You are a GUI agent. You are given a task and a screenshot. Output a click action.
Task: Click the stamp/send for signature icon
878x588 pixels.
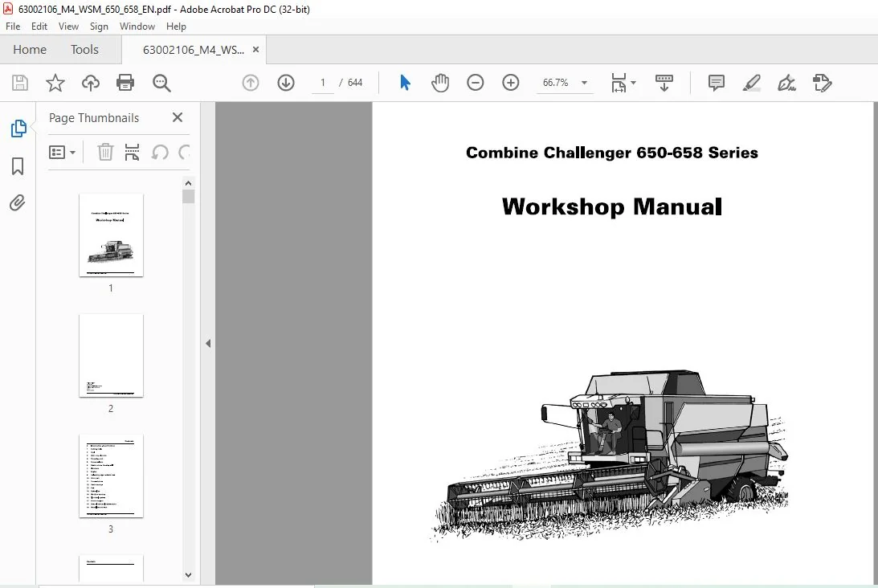(x=822, y=83)
